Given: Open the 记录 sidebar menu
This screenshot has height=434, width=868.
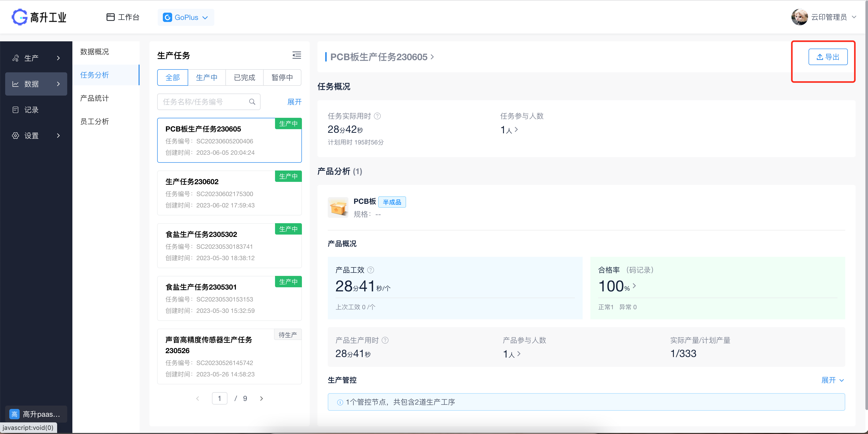Looking at the screenshot, I should (x=36, y=110).
